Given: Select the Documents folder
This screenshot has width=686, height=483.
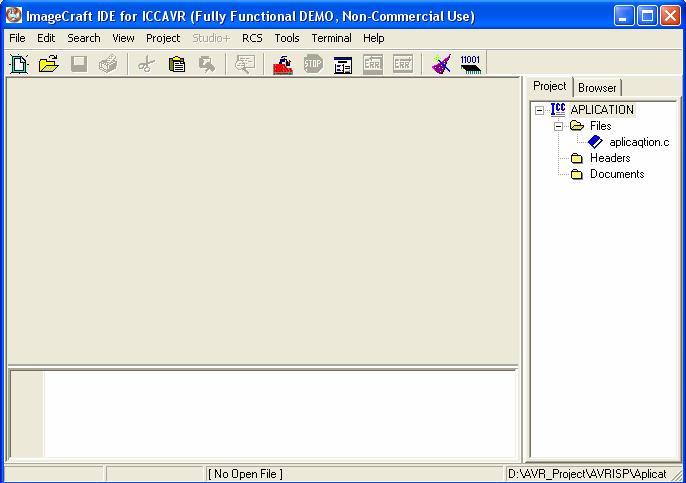Looking at the screenshot, I should [616, 174].
